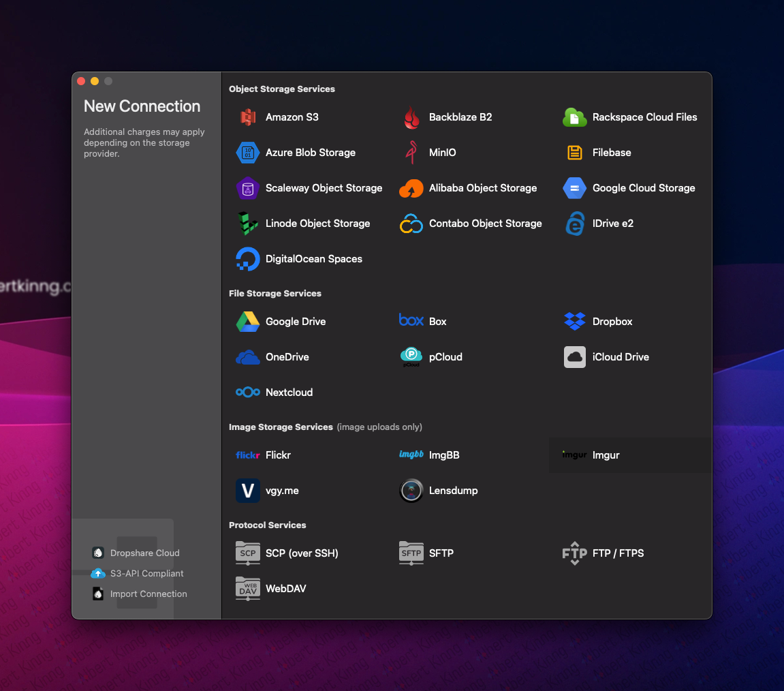
Task: Select the Flickr logo icon
Action: pos(247,455)
